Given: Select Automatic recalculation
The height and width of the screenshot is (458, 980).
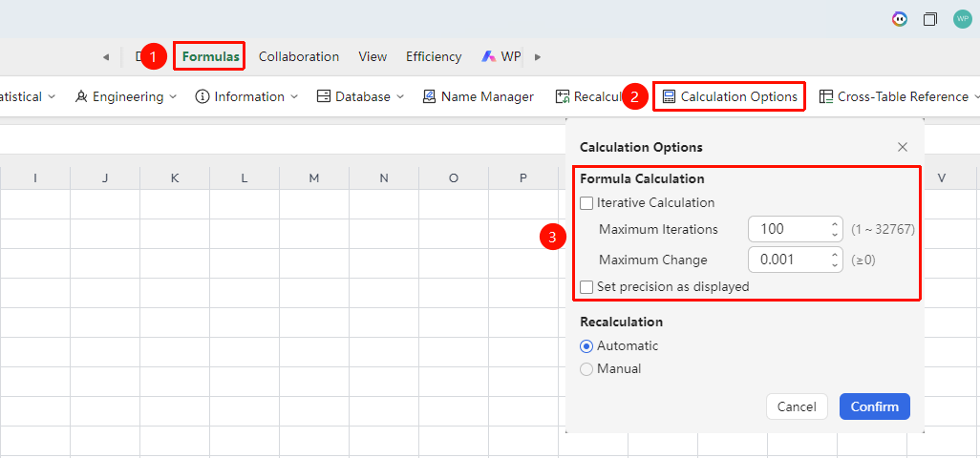Looking at the screenshot, I should (586, 345).
